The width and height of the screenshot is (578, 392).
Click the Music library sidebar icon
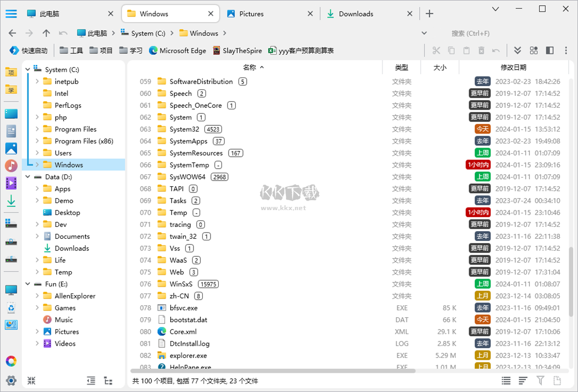[11, 166]
